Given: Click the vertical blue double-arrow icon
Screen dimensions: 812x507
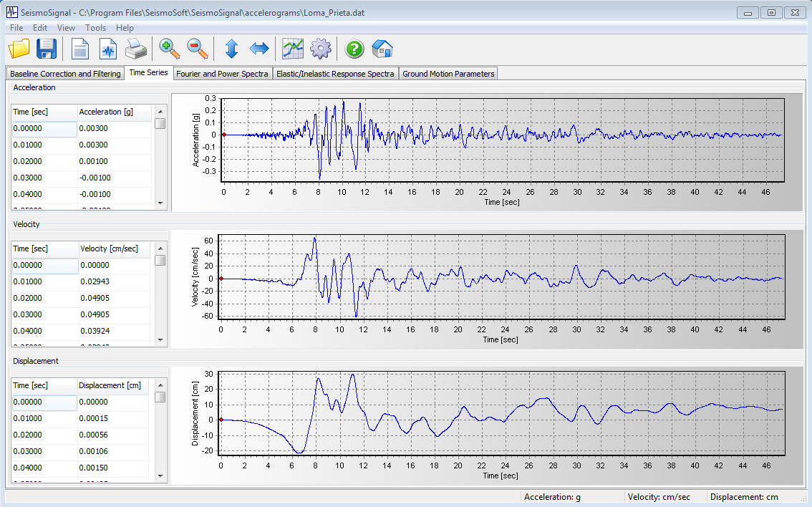Looking at the screenshot, I should pyautogui.click(x=231, y=49).
